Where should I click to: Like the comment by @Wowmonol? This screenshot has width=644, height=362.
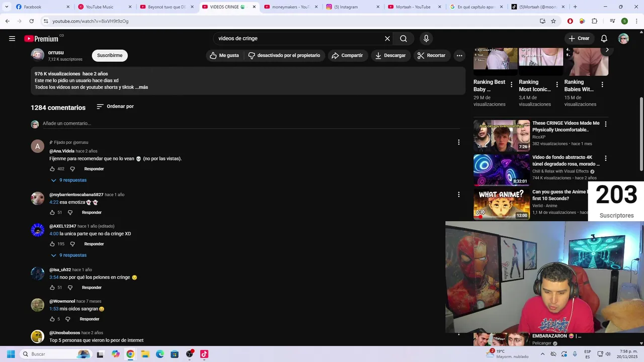(52, 319)
